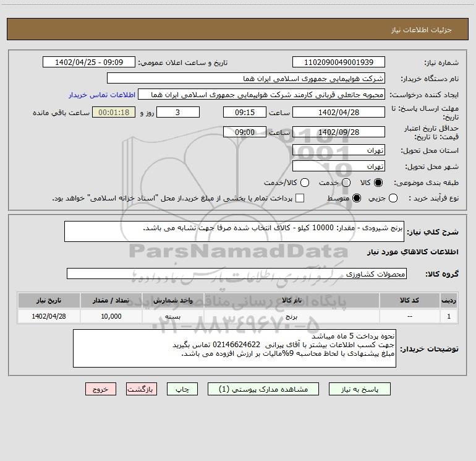This screenshot has height=461, width=476.
Task: Click the شماره نیاز number field
Action: tap(339, 62)
